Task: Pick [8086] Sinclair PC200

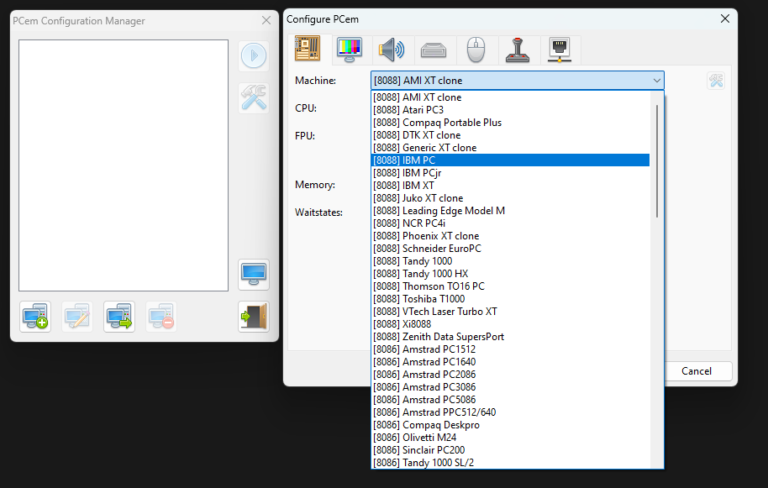Action: (x=510, y=450)
